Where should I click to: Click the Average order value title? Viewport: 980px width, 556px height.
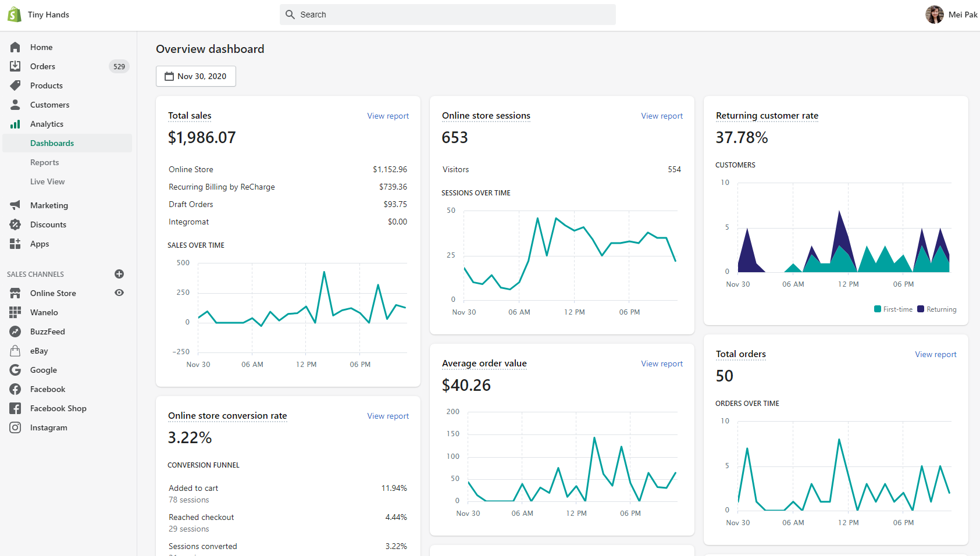pos(484,363)
